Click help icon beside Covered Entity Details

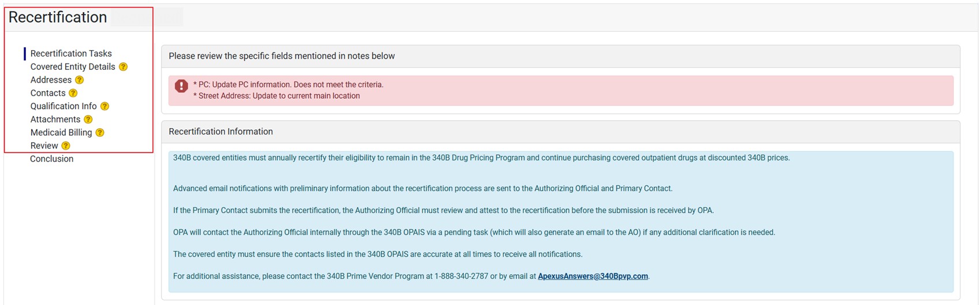[123, 67]
